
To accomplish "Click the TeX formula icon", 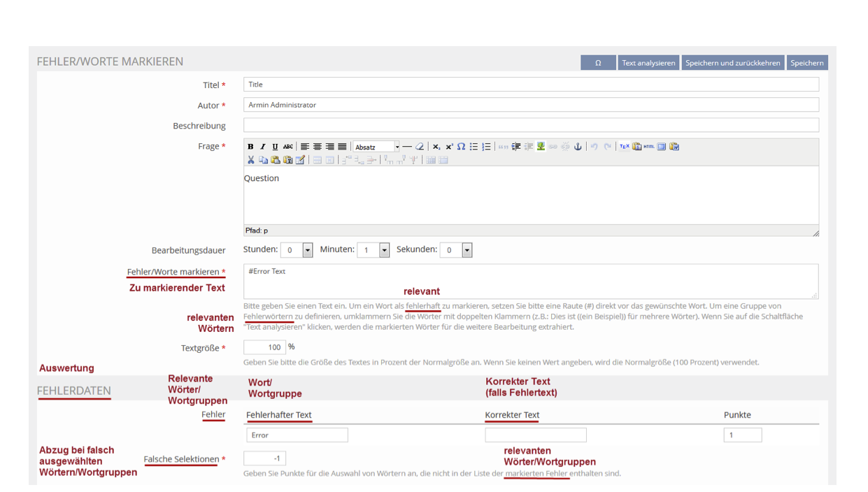I will click(625, 147).
